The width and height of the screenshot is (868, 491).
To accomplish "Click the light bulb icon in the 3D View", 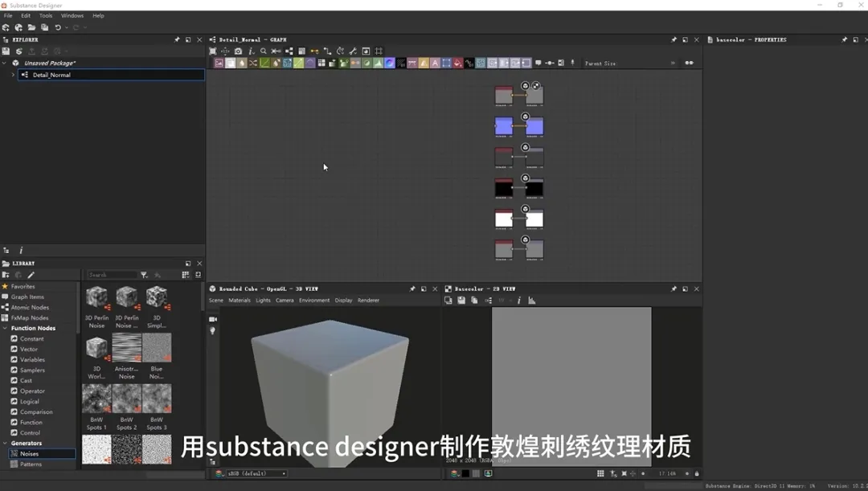I will (x=212, y=331).
